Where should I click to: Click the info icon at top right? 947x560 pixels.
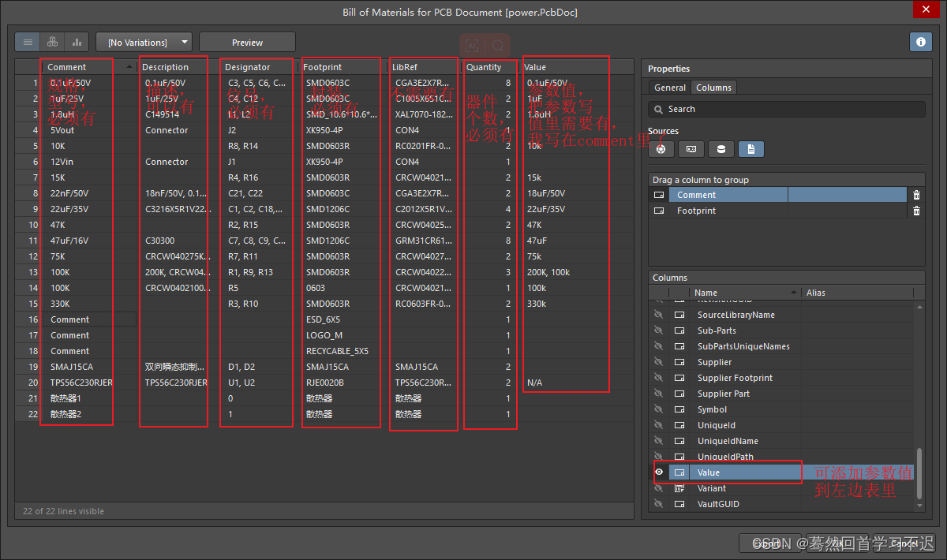coord(920,42)
